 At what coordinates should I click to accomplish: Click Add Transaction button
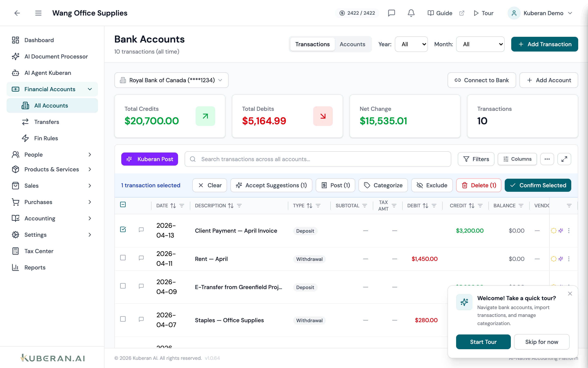click(x=545, y=44)
